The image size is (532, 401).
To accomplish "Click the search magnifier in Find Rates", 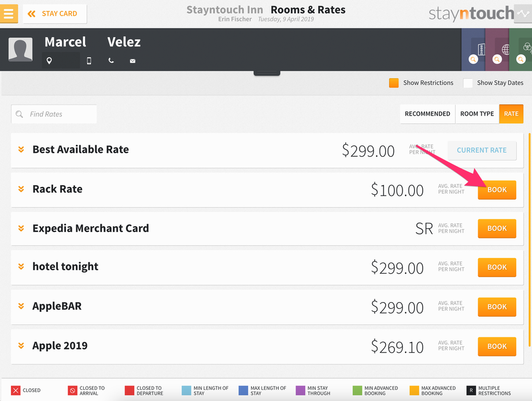I will [x=19, y=114].
